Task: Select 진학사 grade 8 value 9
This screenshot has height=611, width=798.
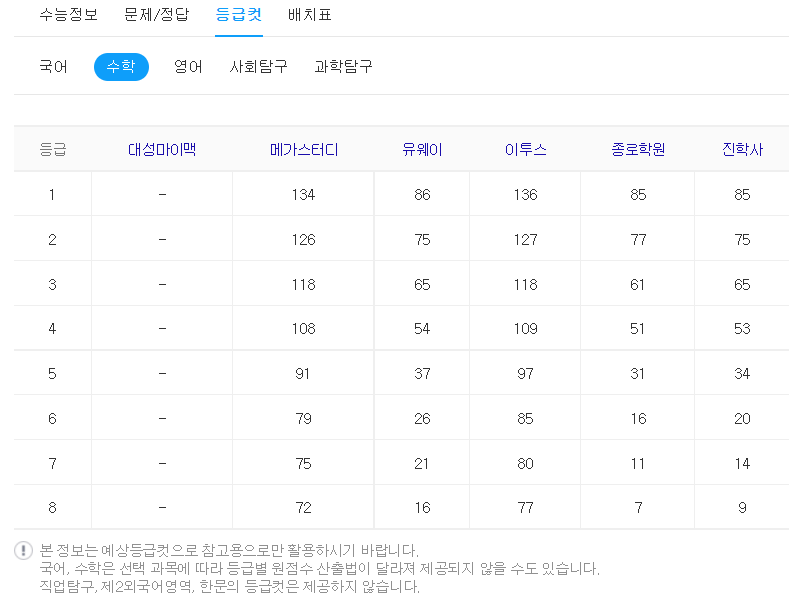Action: pyautogui.click(x=742, y=508)
